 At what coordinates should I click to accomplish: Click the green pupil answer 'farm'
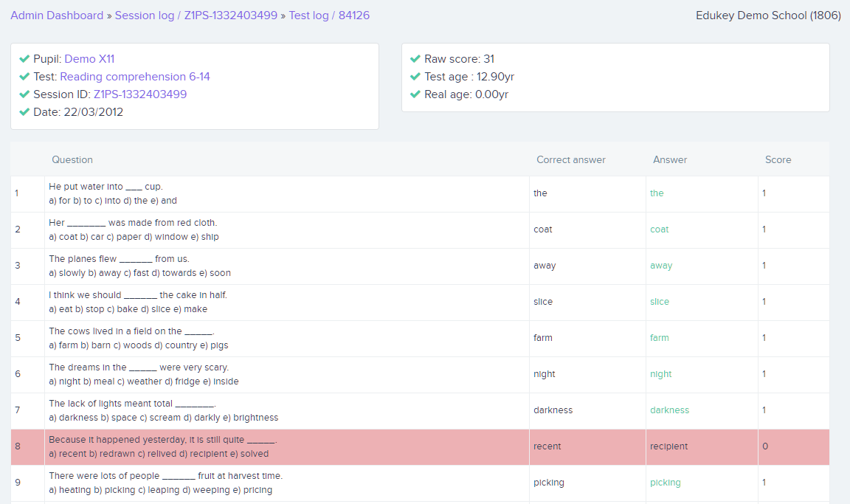tap(659, 338)
